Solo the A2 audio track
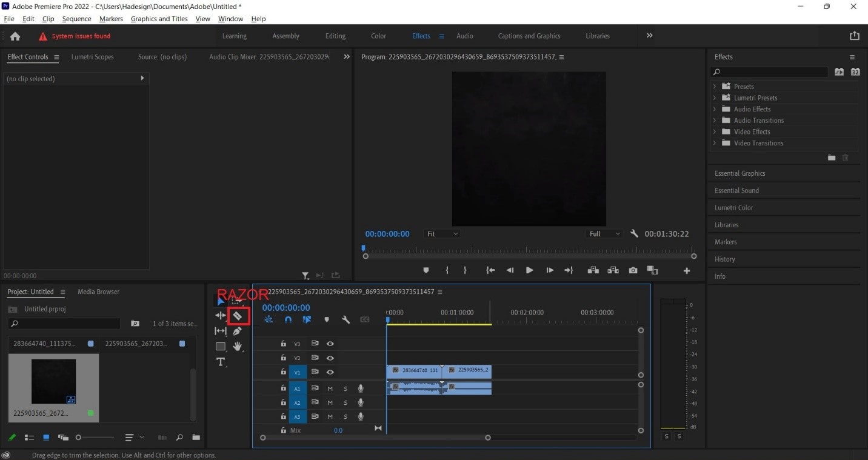The height and width of the screenshot is (460, 868). tap(346, 402)
